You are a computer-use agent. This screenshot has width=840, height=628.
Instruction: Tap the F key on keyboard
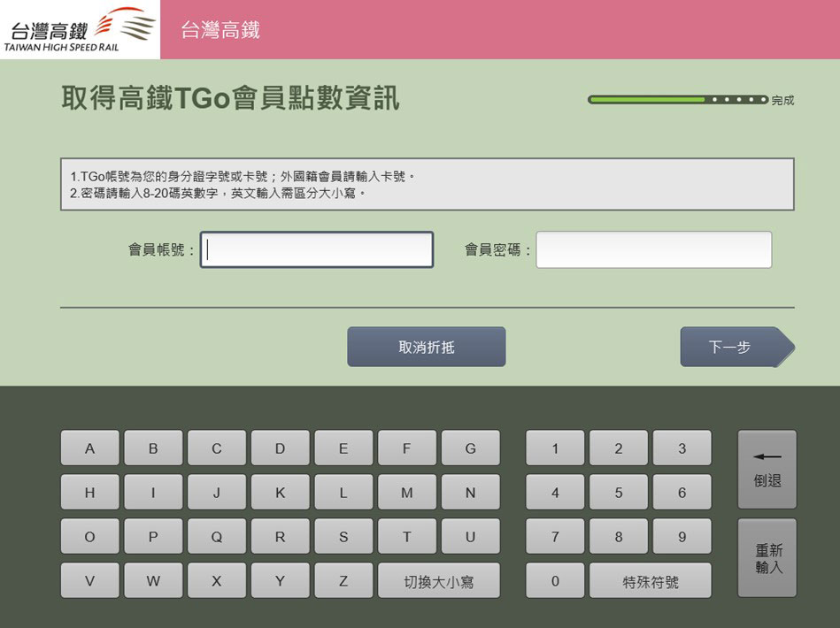tap(407, 448)
